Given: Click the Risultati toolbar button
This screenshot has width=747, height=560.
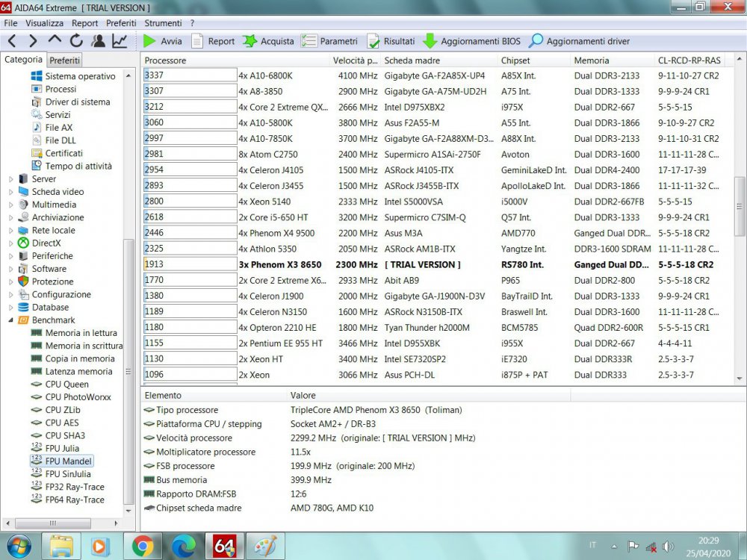Looking at the screenshot, I should [x=391, y=41].
